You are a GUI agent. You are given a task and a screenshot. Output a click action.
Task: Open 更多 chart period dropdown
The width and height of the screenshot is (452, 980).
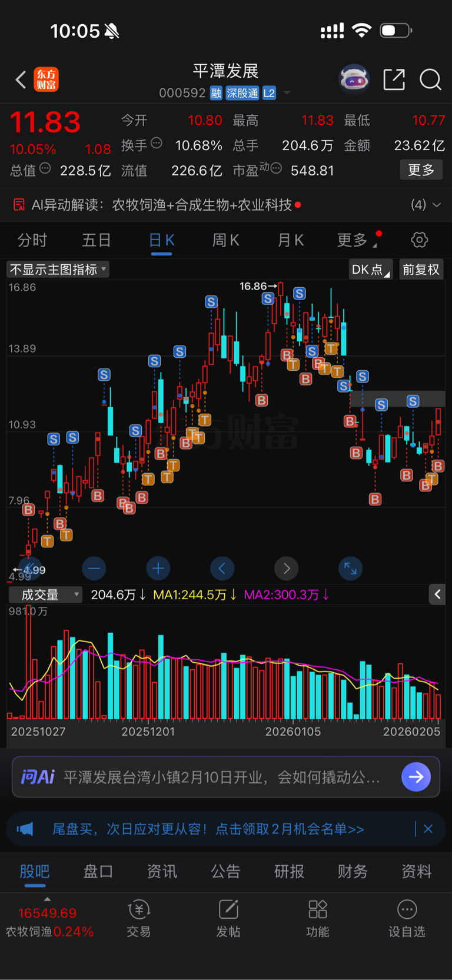click(x=358, y=240)
